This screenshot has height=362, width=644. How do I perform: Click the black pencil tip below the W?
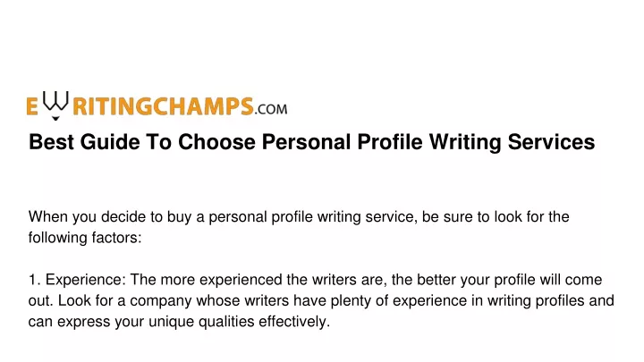(55, 118)
